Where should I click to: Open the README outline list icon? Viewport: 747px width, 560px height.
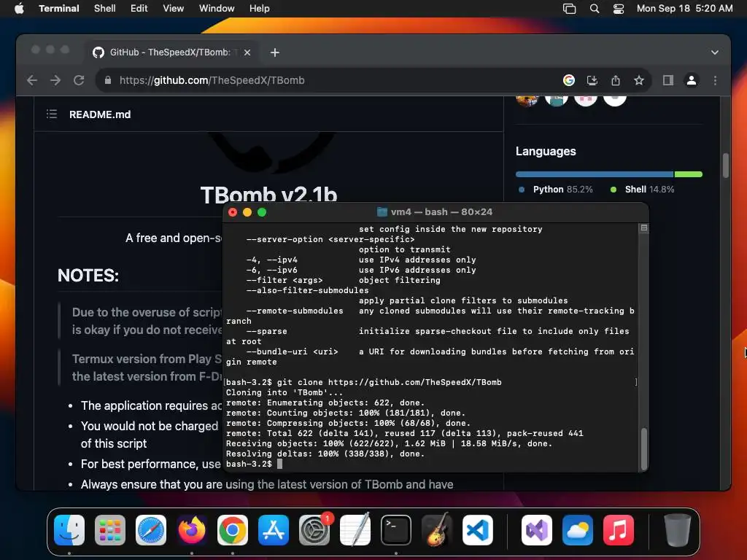tap(52, 114)
